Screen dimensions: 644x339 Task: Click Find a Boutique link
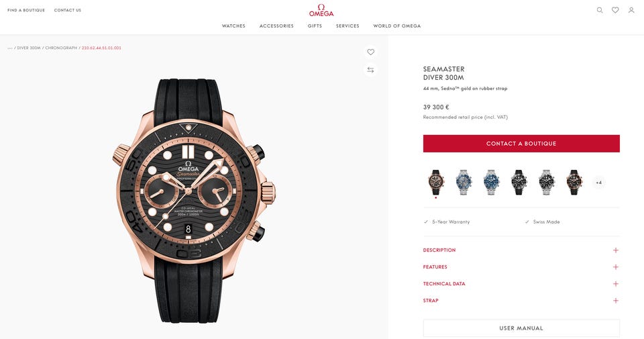26,10
